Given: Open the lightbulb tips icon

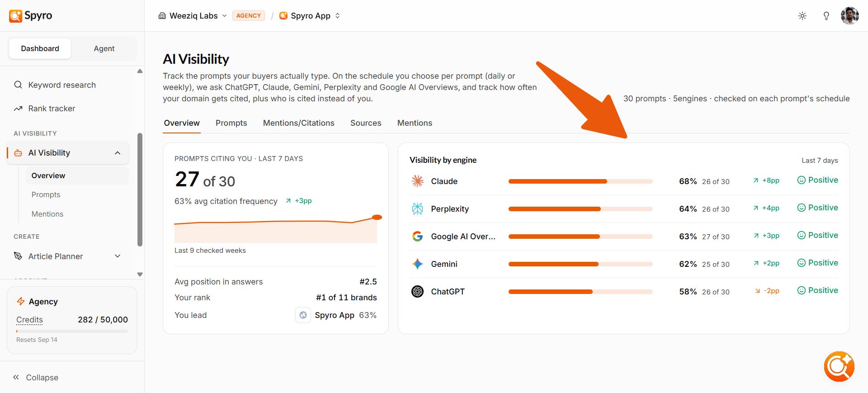Looking at the screenshot, I should point(826,16).
